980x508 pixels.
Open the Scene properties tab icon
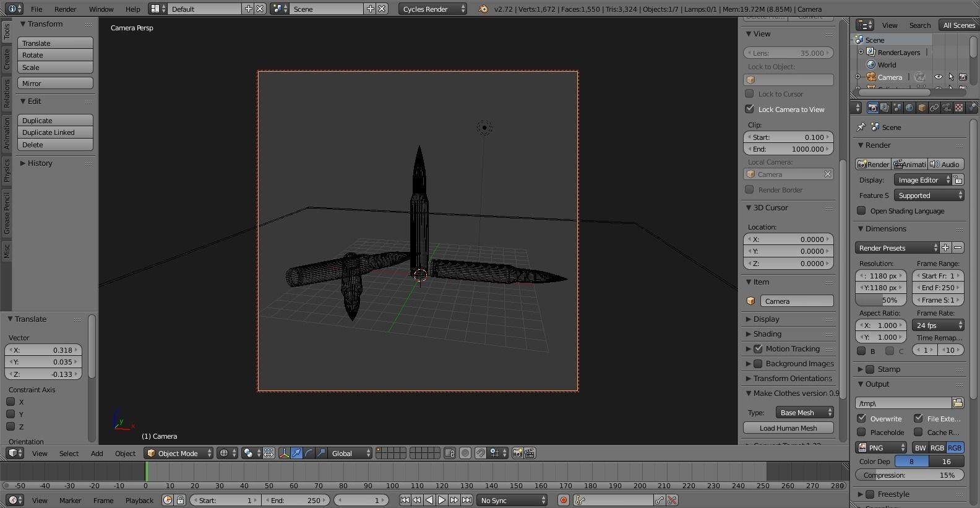tap(897, 108)
